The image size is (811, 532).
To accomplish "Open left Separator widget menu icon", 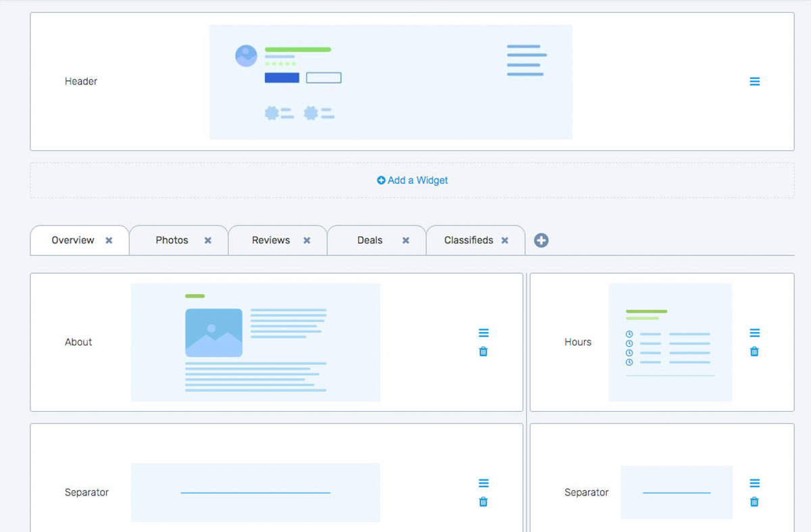I will click(x=483, y=483).
